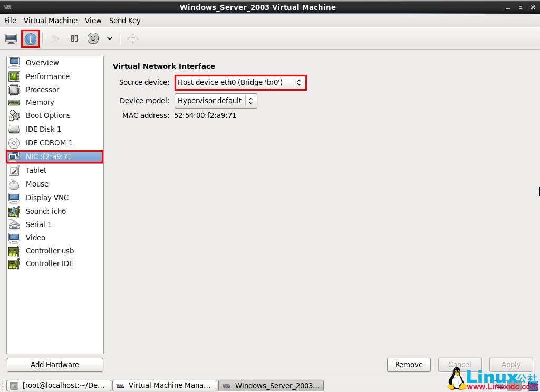The width and height of the screenshot is (540, 392).
Task: Run the virtual machine
Action: tap(55, 38)
